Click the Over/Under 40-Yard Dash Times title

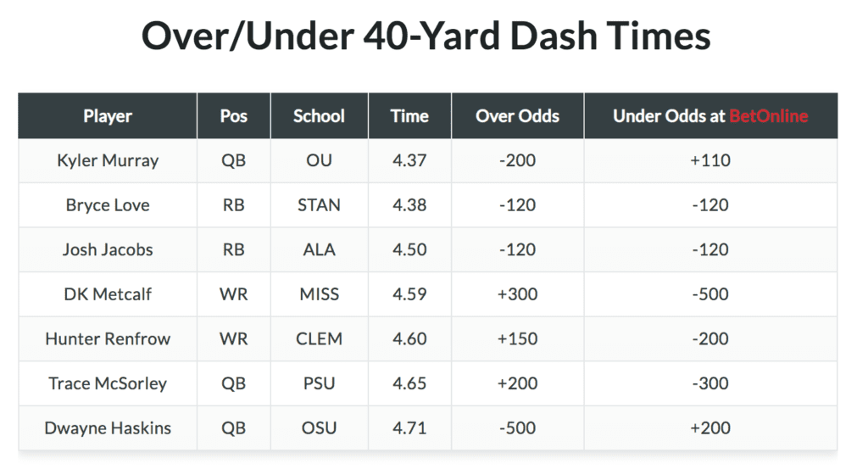(x=426, y=37)
